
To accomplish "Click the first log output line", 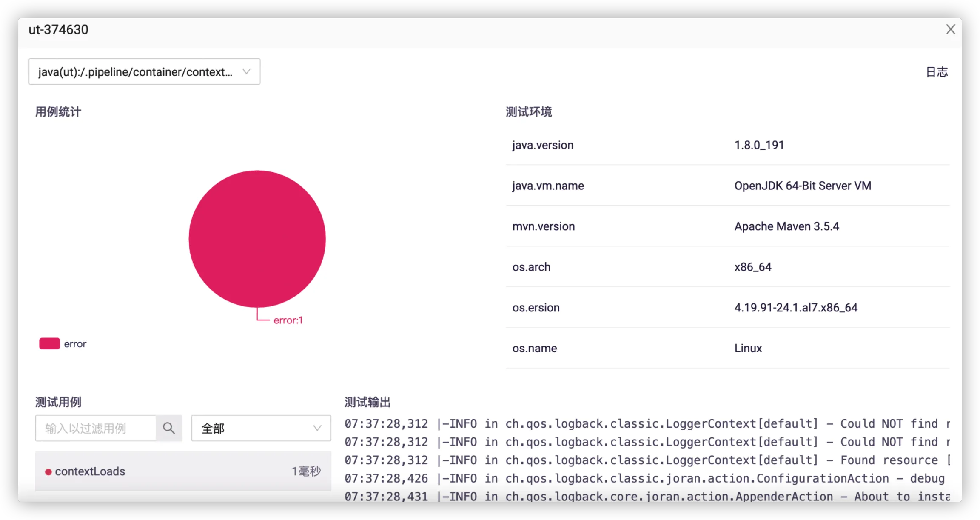I will click(x=647, y=424).
